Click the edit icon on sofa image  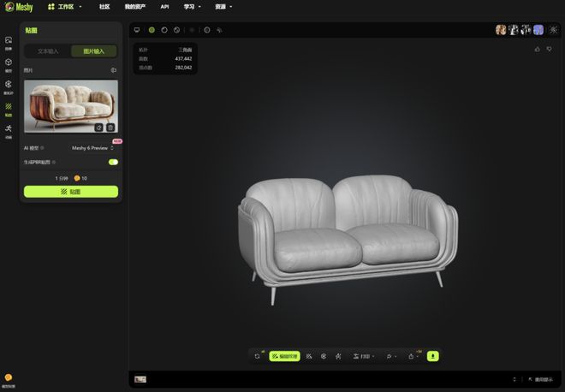98,128
